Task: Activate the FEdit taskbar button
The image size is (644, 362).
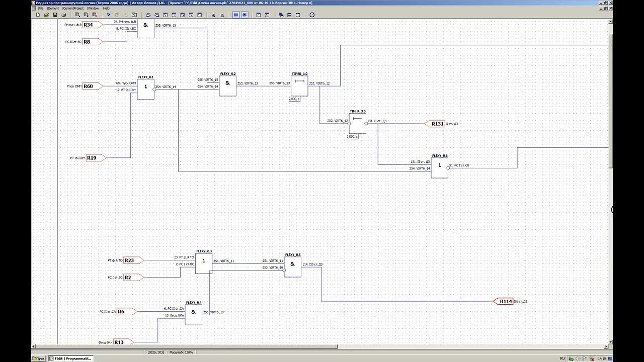Action: coord(70,358)
